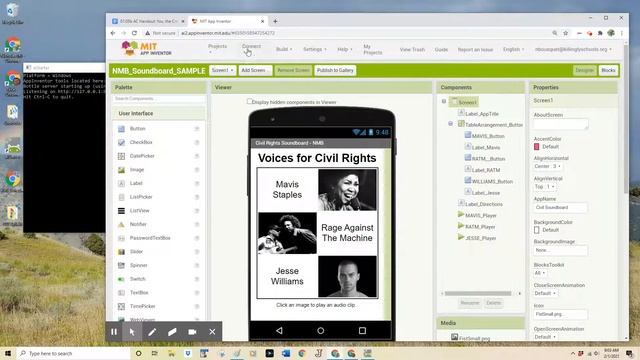Tap the Android home circle
This screenshot has height=360, width=640.
pos(321,331)
